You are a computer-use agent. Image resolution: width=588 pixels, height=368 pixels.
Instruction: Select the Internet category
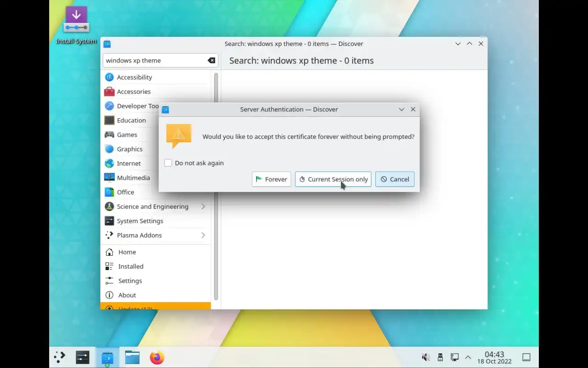coord(156,163)
